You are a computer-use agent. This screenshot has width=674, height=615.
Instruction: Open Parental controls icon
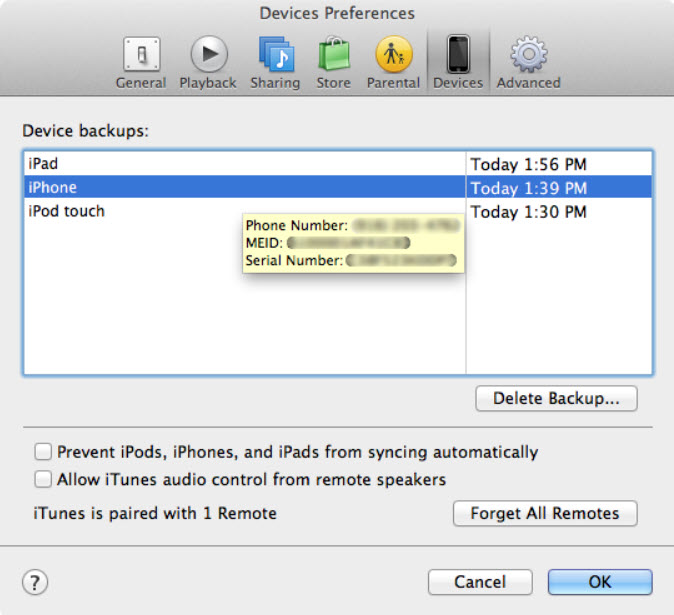pyautogui.click(x=393, y=55)
